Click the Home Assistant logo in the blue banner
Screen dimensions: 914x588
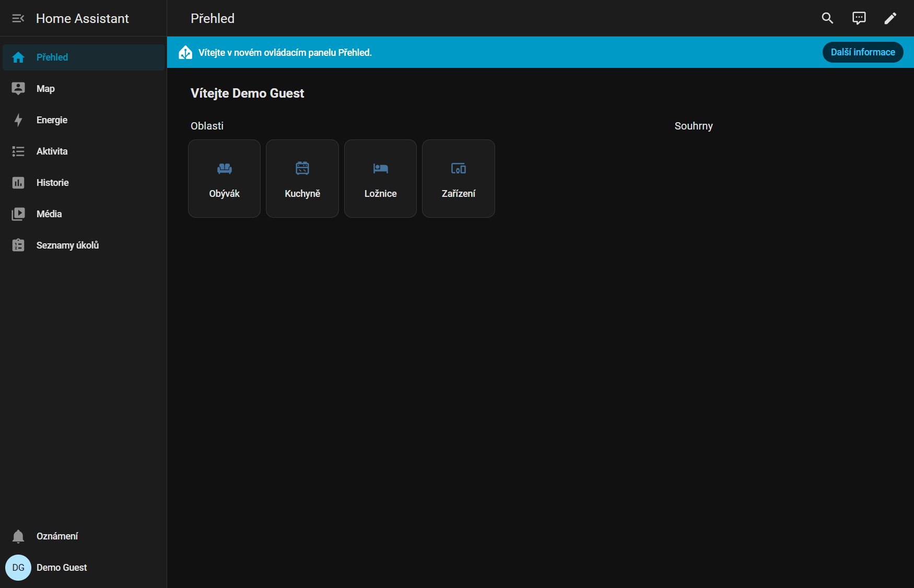[185, 52]
